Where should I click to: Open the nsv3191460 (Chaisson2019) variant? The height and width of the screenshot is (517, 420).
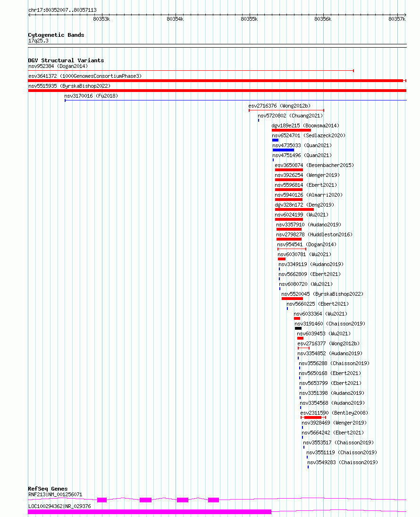point(330,324)
